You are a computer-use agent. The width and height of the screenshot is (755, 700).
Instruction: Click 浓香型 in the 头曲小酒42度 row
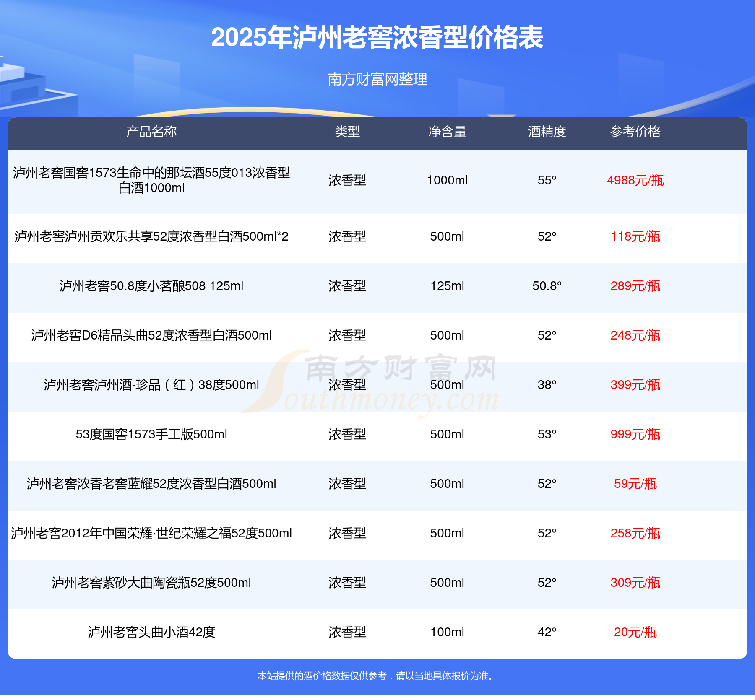[347, 632]
